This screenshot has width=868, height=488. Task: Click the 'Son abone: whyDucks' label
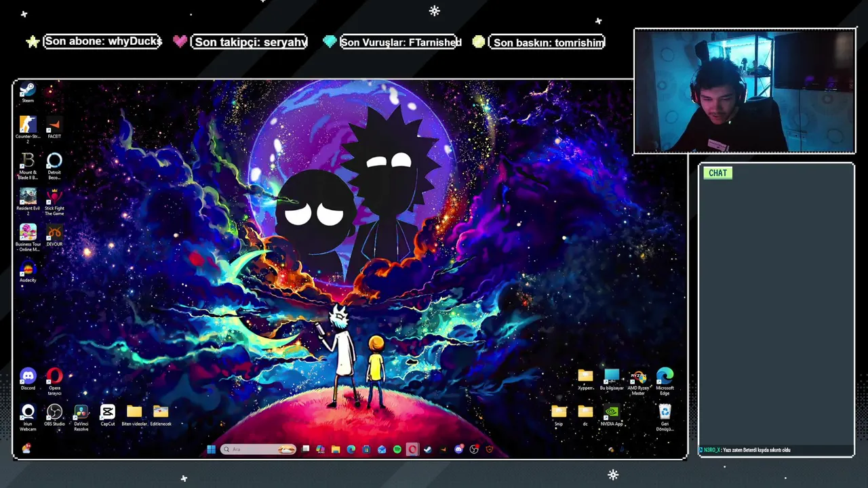(x=103, y=41)
